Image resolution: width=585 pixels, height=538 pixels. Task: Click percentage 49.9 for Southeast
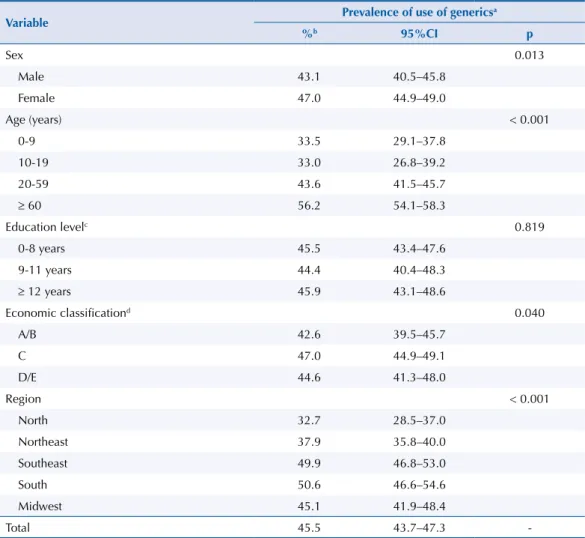[309, 463]
